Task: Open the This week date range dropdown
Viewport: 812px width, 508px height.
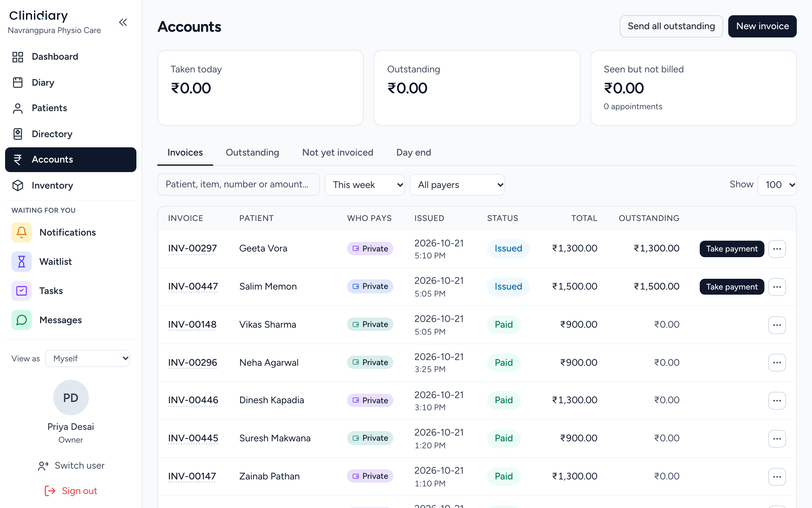Action: click(x=364, y=184)
